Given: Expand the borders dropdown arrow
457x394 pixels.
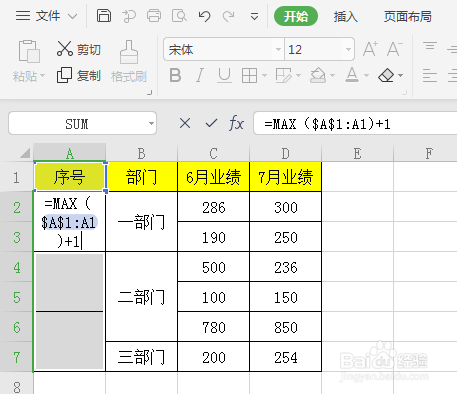Looking at the screenshot, I should 264,75.
